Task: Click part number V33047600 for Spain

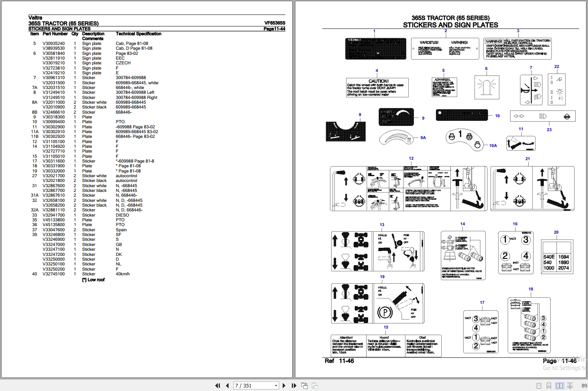Action: tap(54, 230)
